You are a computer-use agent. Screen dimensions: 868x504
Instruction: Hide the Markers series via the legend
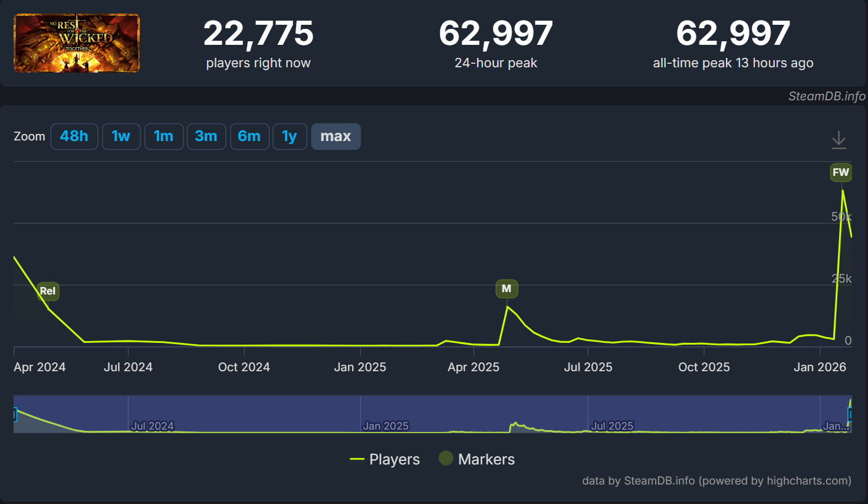477,459
